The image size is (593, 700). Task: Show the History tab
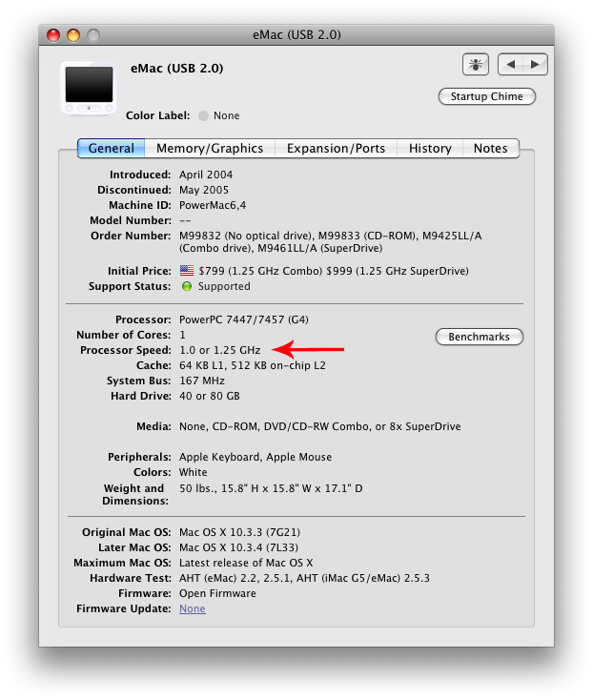coord(430,148)
